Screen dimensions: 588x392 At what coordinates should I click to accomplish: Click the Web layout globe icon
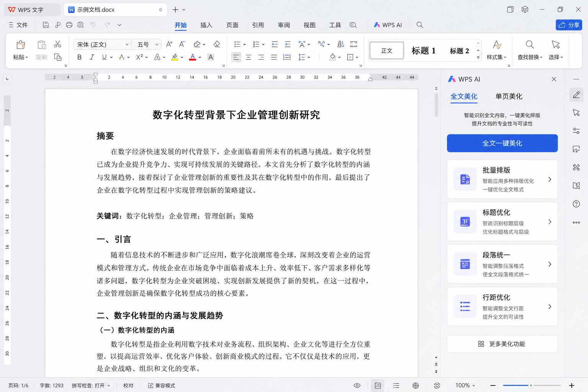(415, 385)
